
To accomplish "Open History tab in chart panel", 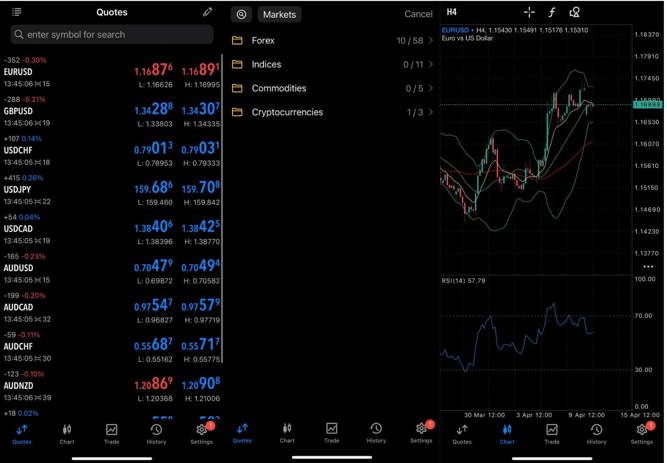I will coord(596,434).
